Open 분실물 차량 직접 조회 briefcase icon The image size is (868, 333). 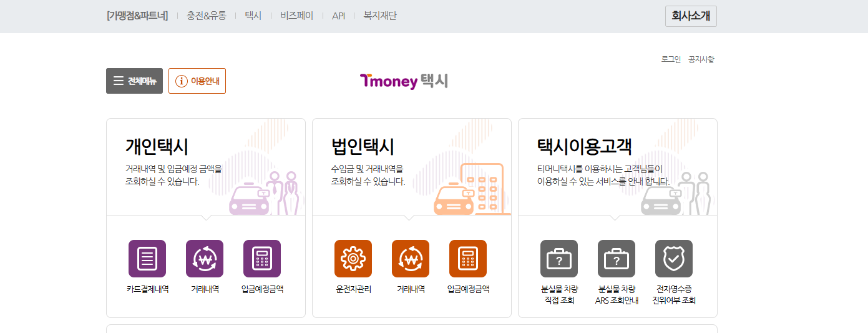click(x=559, y=259)
